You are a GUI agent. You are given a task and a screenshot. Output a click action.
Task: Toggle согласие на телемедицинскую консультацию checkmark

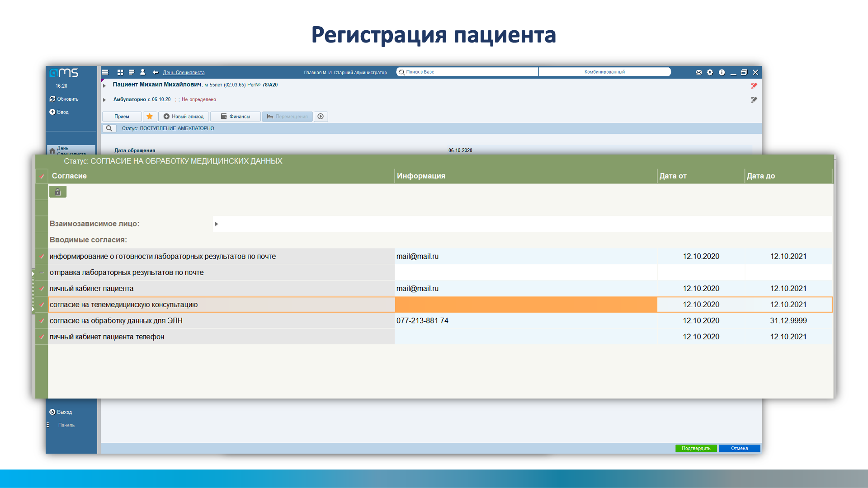point(42,305)
